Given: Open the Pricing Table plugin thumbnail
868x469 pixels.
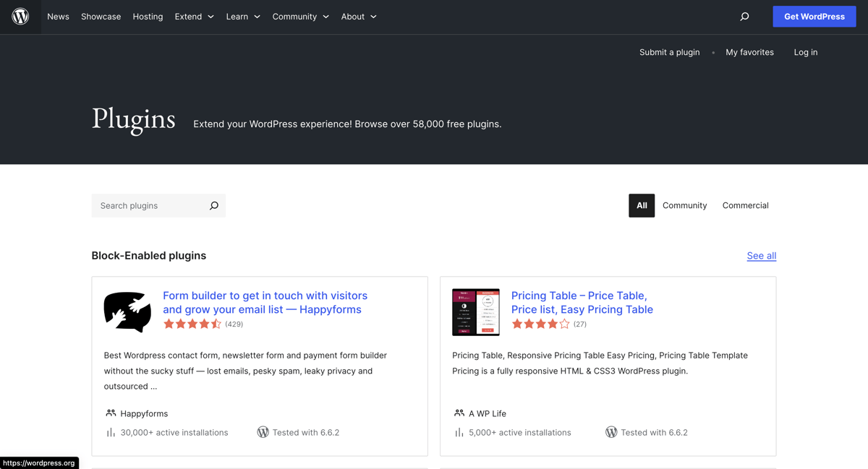Looking at the screenshot, I should click(x=476, y=311).
